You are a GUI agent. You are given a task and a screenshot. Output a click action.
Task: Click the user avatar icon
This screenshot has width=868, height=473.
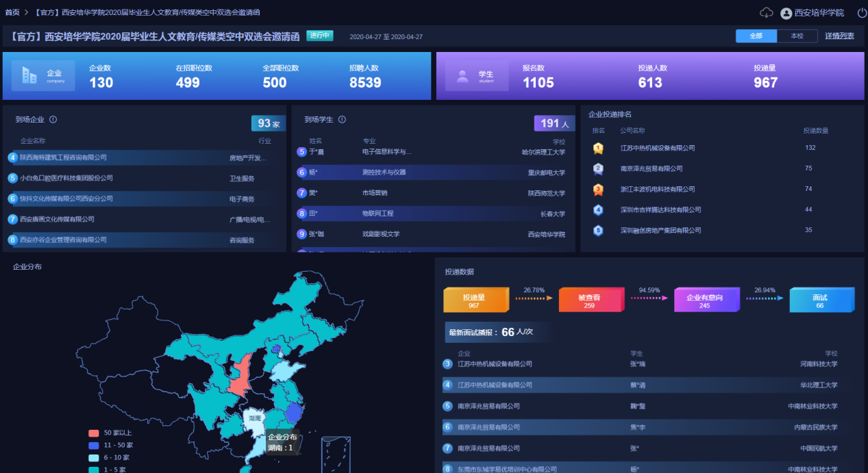point(786,13)
